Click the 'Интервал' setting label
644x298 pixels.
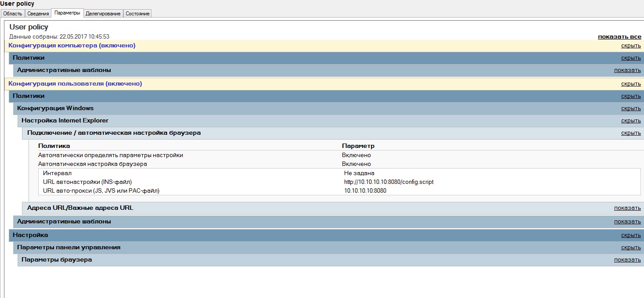[57, 173]
